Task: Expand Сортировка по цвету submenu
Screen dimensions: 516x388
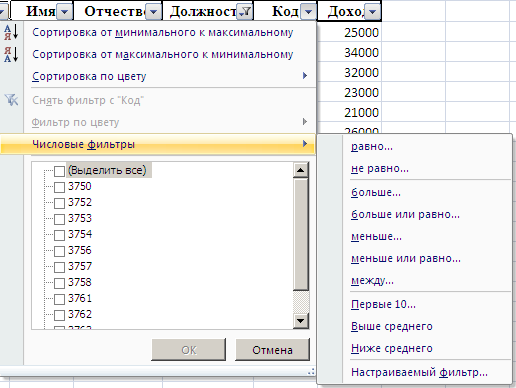Action: point(157,76)
